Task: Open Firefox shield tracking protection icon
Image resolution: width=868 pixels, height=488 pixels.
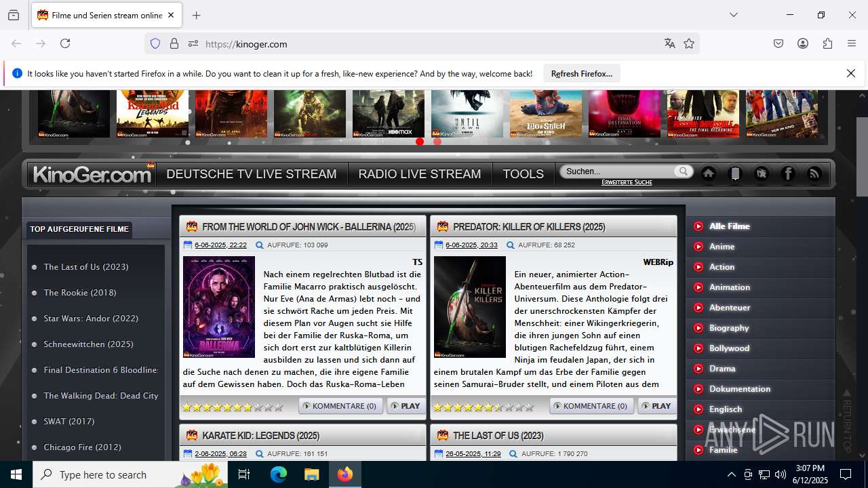Action: coord(155,43)
